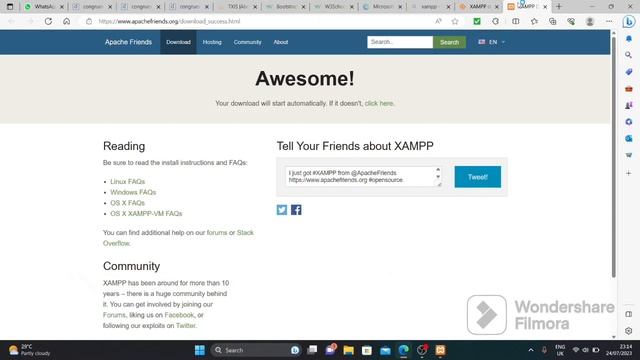640x360 pixels.
Task: Click the taskbar Search box
Action: click(255, 350)
